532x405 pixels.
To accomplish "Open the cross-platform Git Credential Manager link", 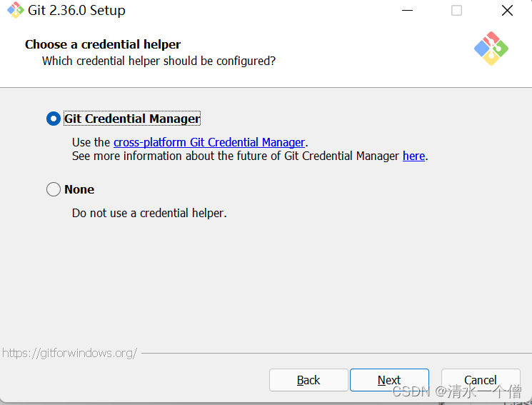I will (x=209, y=142).
